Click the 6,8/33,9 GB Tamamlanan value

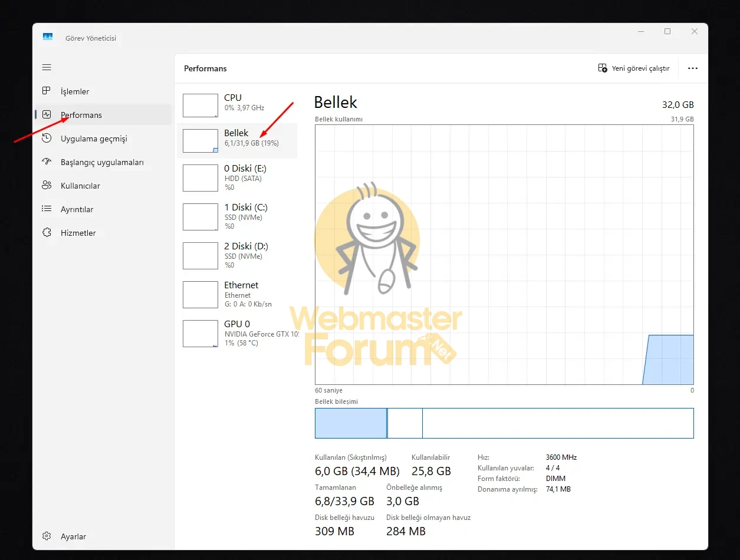click(345, 501)
